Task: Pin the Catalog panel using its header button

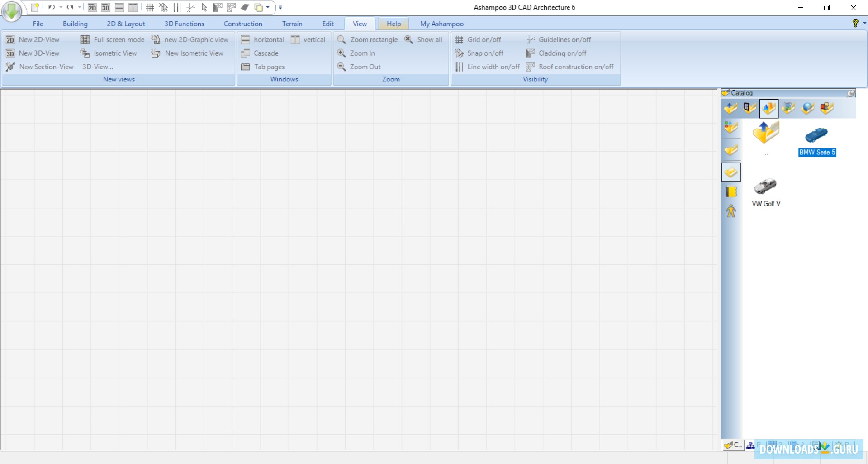Action: [x=851, y=93]
